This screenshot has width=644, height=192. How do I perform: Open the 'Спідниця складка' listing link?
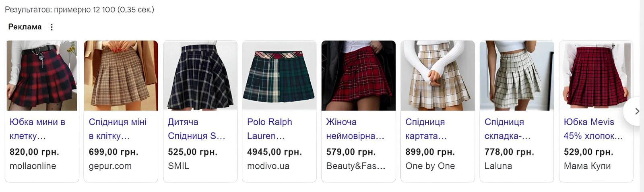(508, 129)
